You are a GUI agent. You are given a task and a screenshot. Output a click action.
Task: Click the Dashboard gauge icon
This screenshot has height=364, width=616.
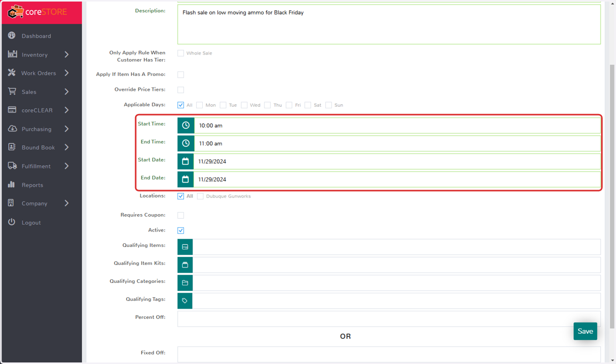[12, 36]
